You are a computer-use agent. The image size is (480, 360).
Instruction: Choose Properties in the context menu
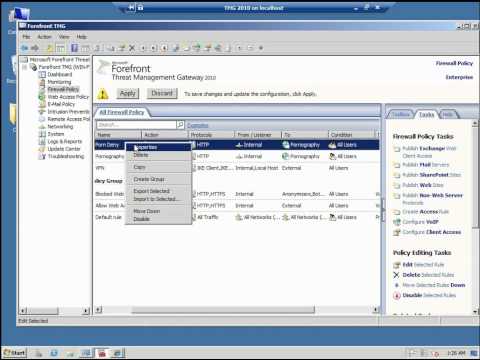tap(158, 147)
